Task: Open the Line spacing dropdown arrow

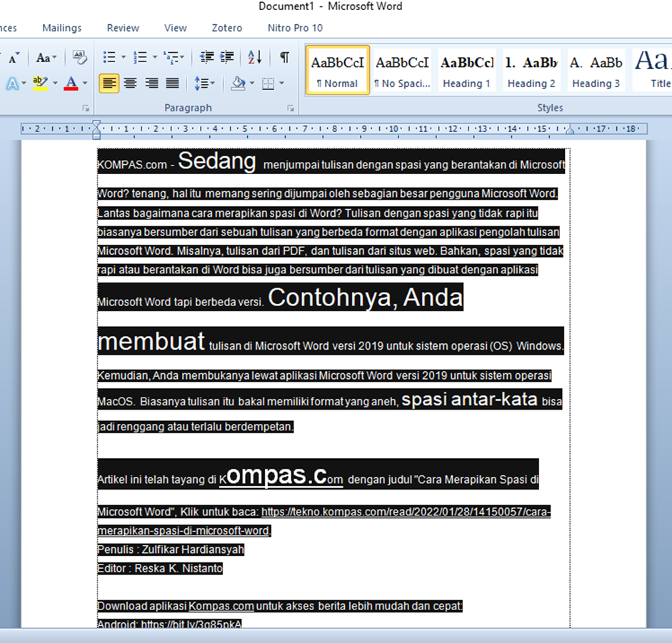Action: coord(213,83)
